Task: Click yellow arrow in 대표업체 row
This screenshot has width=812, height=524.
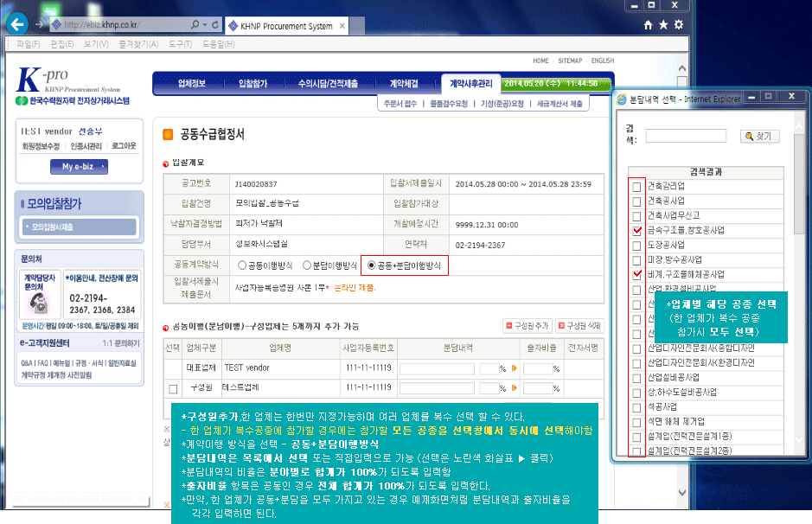Action: (x=515, y=368)
